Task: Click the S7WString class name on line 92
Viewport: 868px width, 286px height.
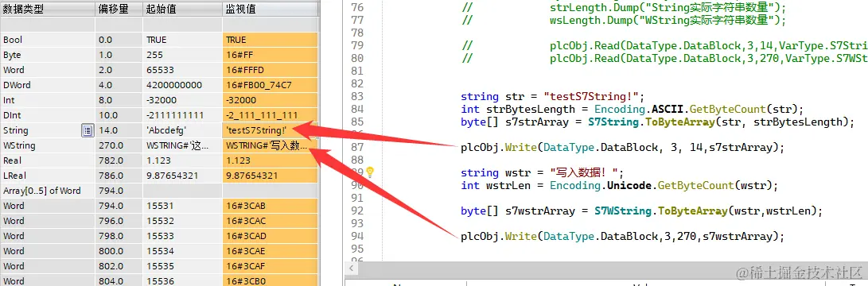Action: point(624,211)
